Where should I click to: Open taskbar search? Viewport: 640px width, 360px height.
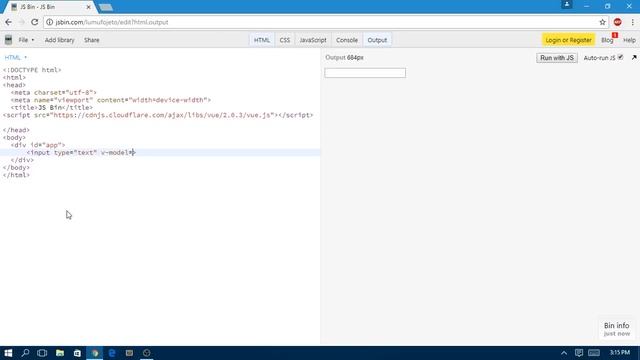(25, 353)
